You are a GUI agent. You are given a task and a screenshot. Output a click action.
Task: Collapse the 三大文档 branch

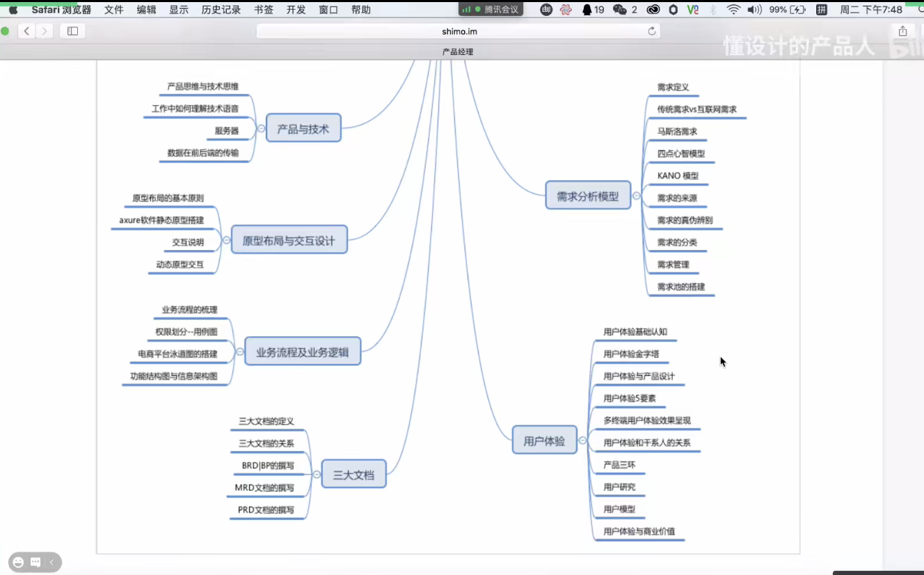317,474
